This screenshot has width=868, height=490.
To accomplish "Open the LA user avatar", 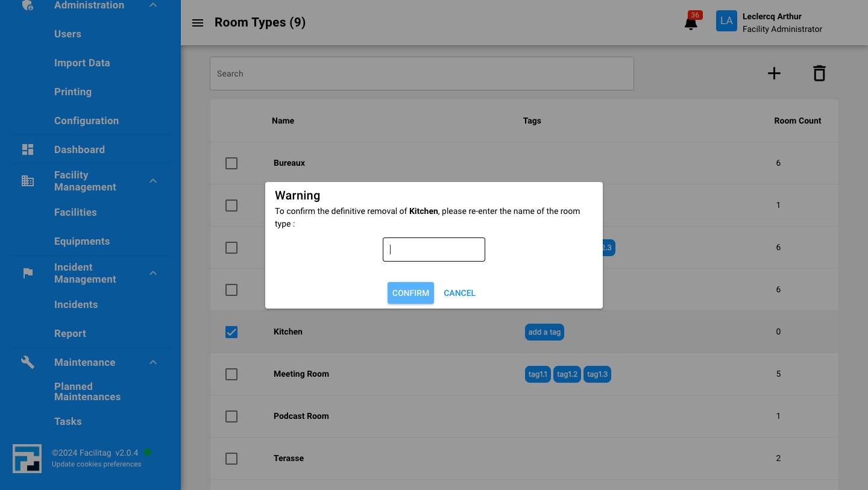I will [726, 20].
